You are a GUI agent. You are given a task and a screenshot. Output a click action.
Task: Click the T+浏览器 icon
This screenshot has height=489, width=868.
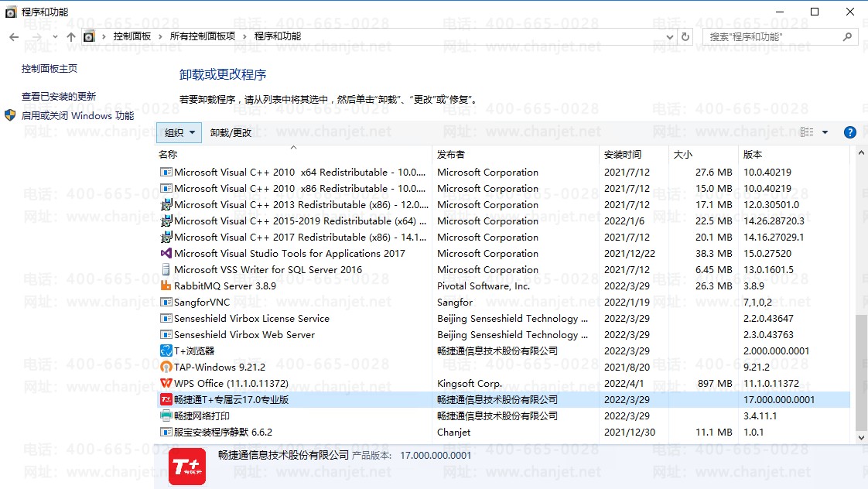[x=166, y=351]
